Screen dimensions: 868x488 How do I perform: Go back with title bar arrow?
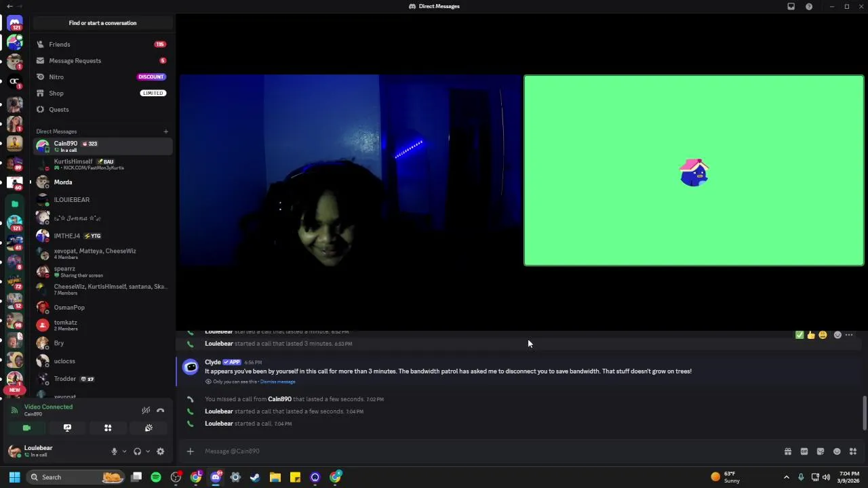tap(9, 6)
